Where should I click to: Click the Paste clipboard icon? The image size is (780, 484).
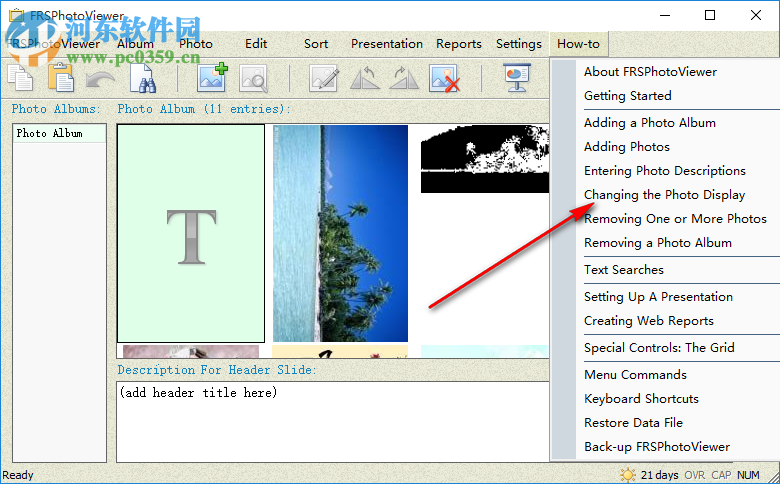[x=61, y=78]
